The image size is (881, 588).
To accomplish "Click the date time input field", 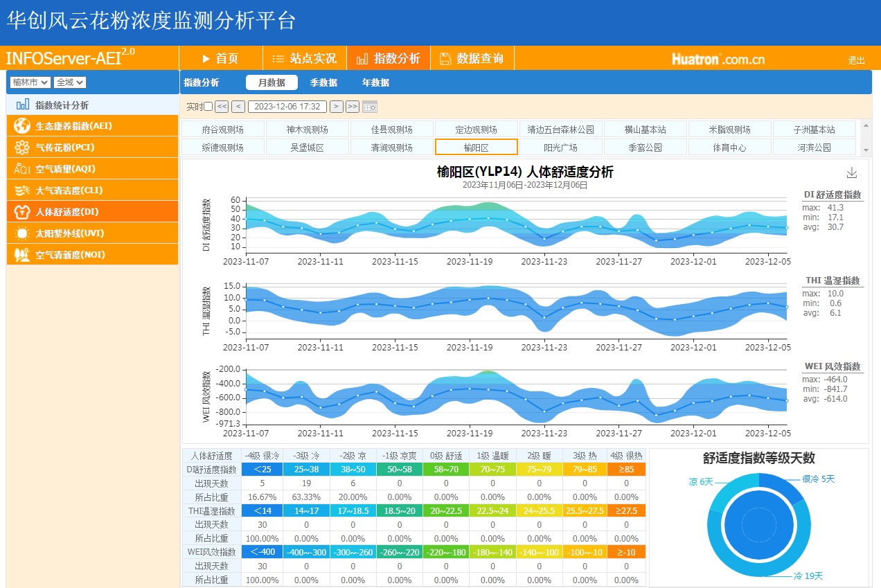I will click(287, 107).
